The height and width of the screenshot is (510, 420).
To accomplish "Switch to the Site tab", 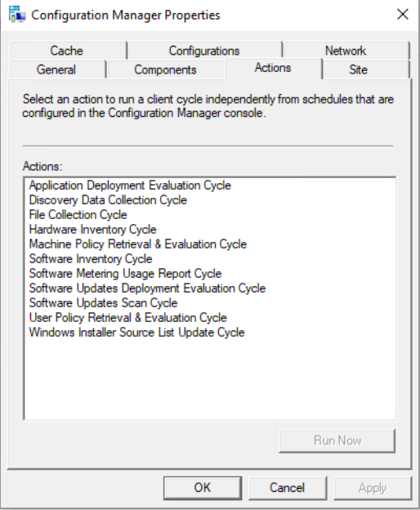I will 358,69.
